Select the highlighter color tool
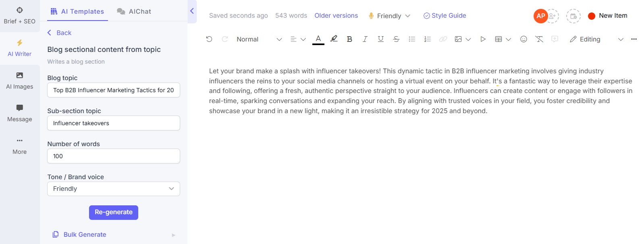The width and height of the screenshot is (644, 244). point(334,39)
